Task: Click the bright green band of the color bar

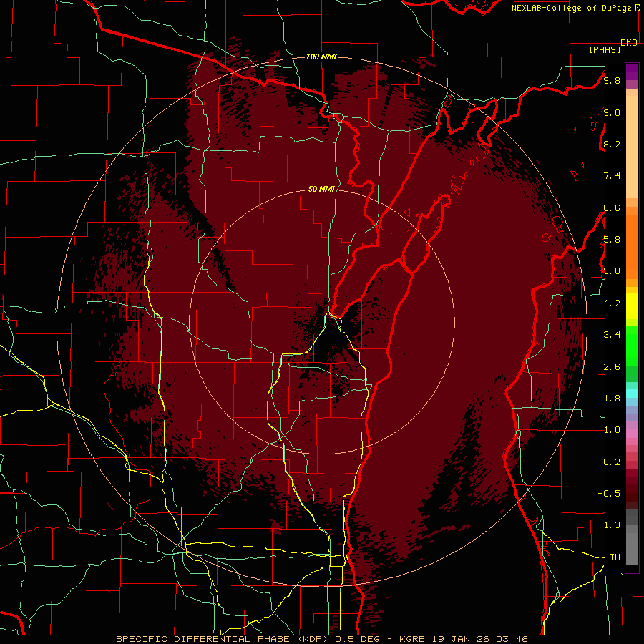Action: (632, 344)
